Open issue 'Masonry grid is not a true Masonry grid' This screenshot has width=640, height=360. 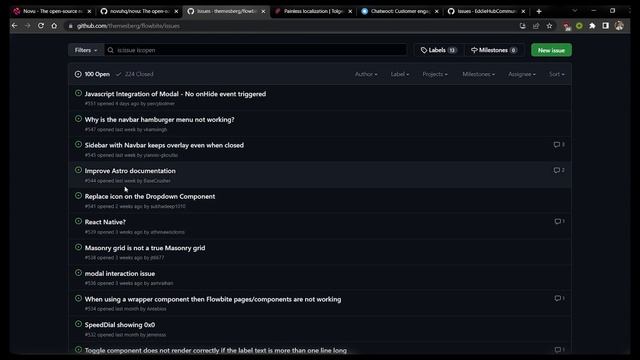pos(145,248)
